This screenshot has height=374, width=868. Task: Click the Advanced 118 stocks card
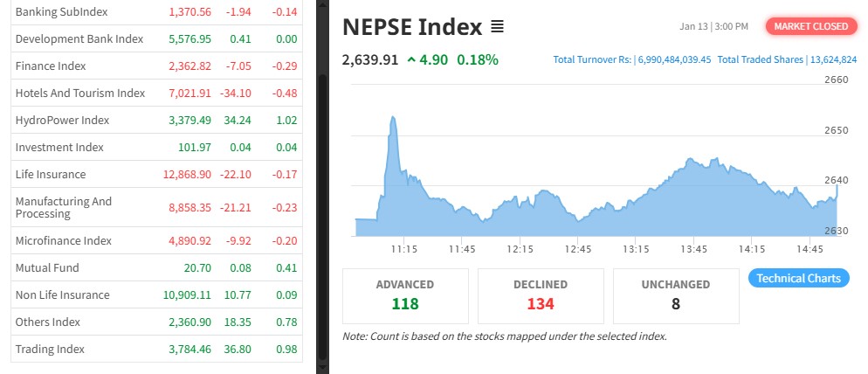(x=405, y=295)
